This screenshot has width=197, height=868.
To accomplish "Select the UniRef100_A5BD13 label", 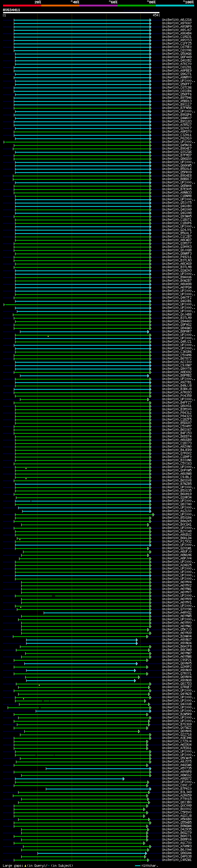I will click(177, 101).
